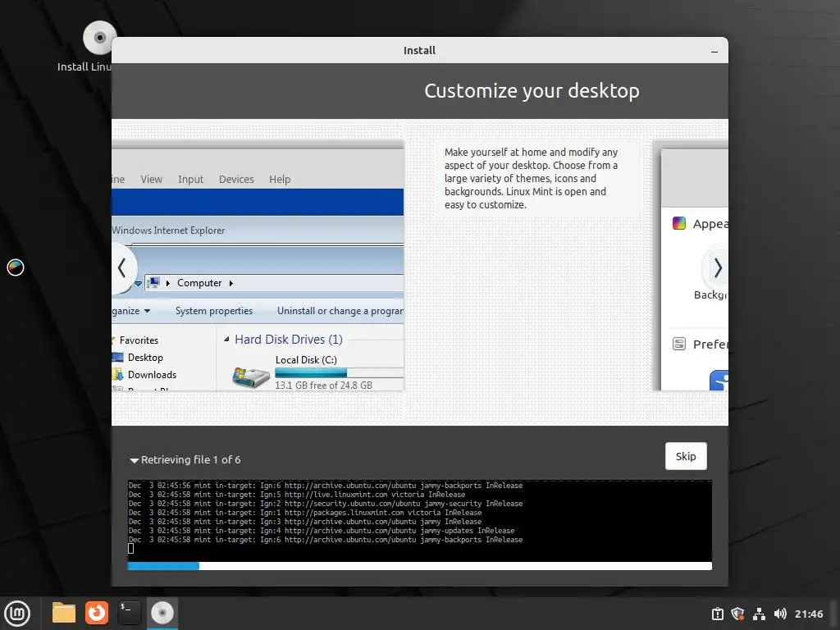This screenshot has width=840, height=630.
Task: Click System properties in the slide image
Action: [214, 311]
